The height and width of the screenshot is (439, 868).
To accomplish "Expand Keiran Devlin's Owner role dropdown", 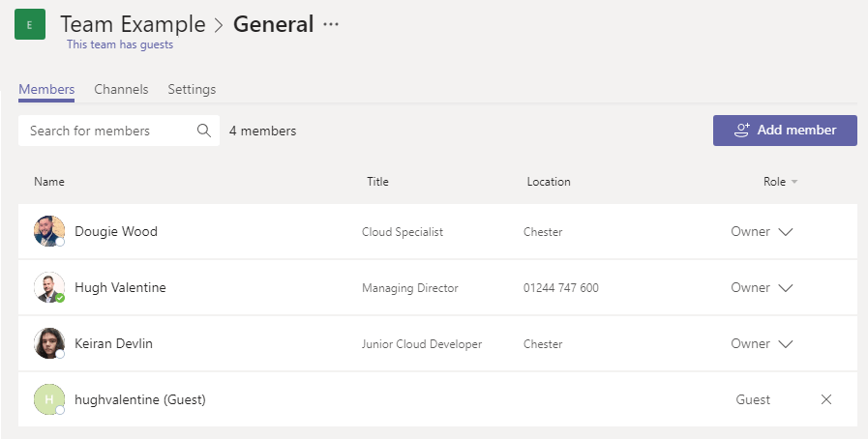I will (785, 344).
